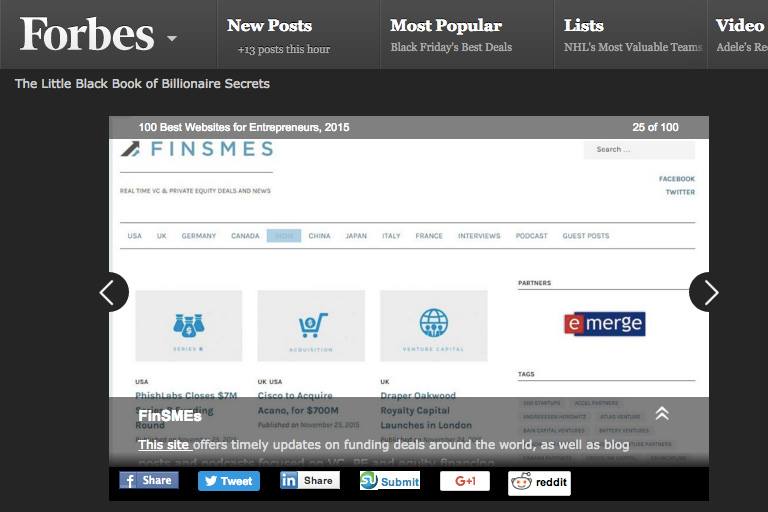Open the Most Popular menu

pyautogui.click(x=446, y=25)
